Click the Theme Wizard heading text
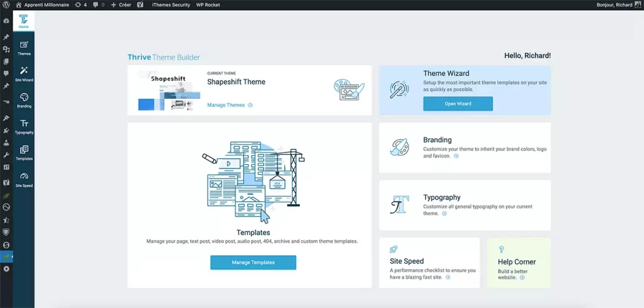 pyautogui.click(x=446, y=74)
